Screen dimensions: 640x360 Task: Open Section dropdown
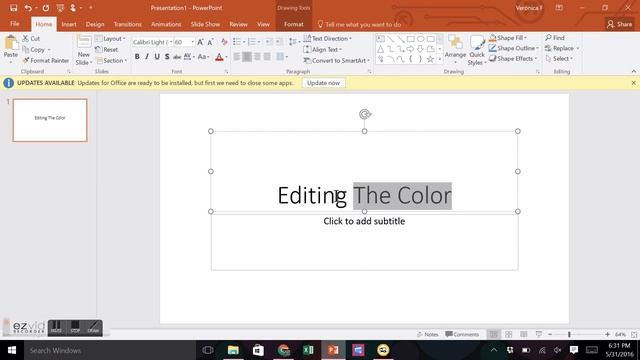pos(112,60)
